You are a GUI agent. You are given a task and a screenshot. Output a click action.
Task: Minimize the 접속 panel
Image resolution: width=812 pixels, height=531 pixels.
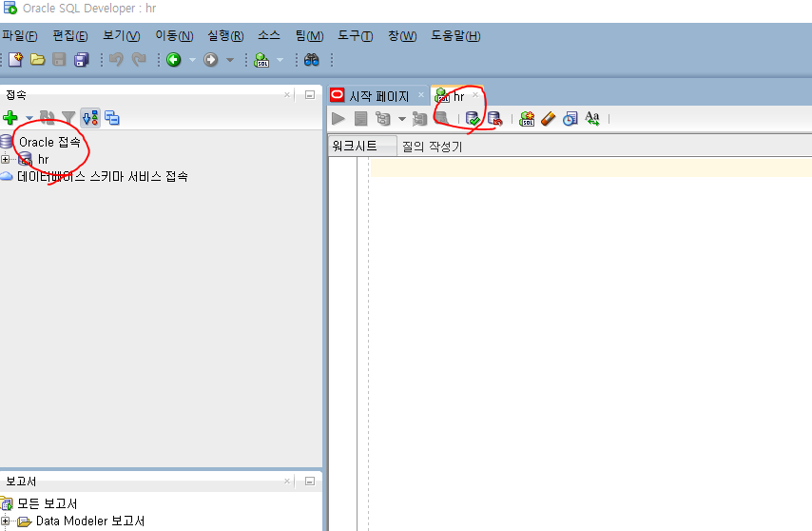click(310, 95)
